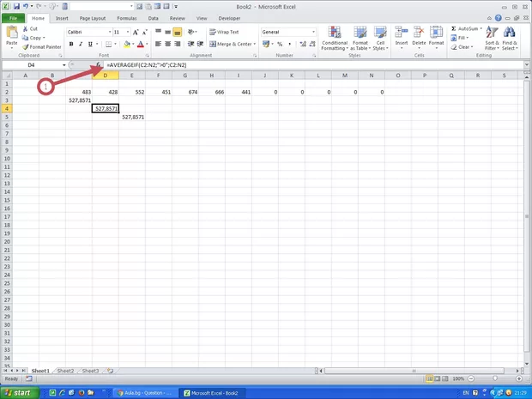Click the Undo icon in Quick Access Toolbar
The image size is (532, 399).
click(26, 6)
